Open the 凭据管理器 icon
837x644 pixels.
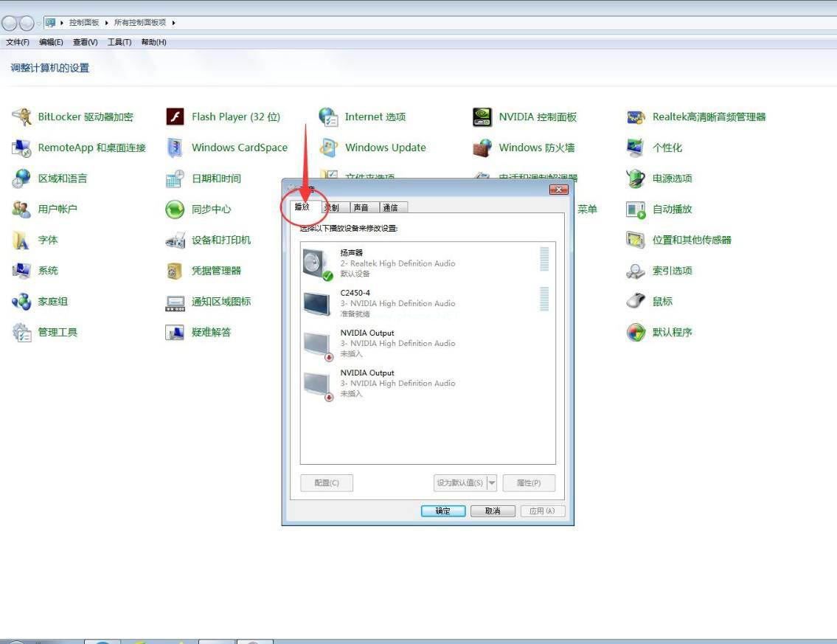[175, 270]
